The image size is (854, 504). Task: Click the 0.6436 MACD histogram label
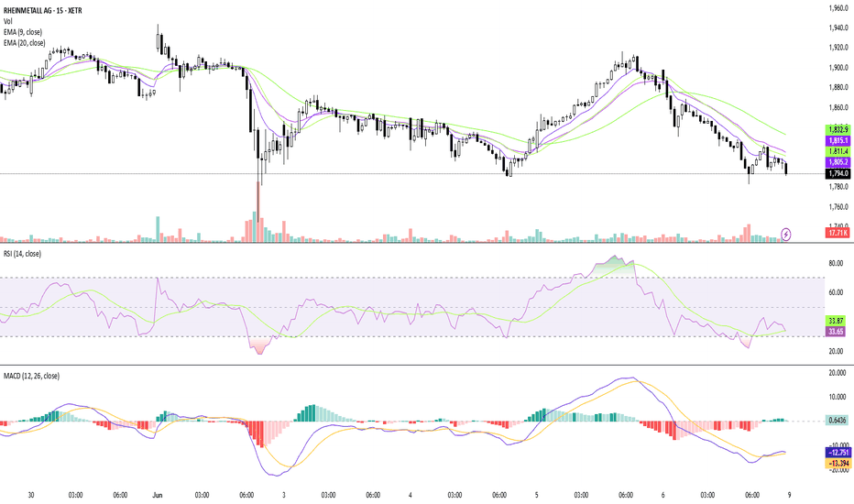point(838,421)
